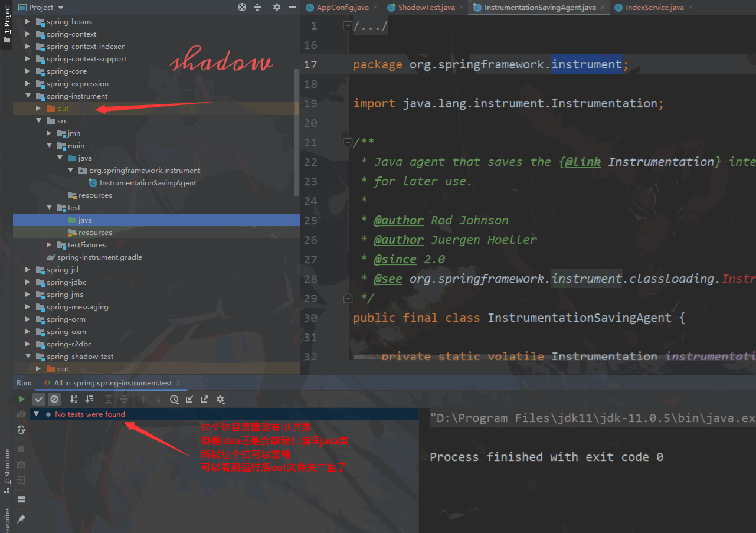This screenshot has height=533, width=756.
Task: Toggle Show Passed checkmark button
Action: coord(39,400)
